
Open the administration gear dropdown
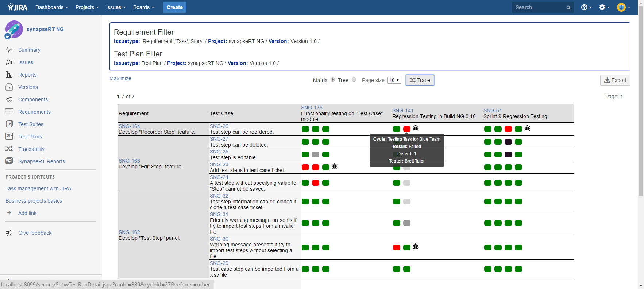604,7
